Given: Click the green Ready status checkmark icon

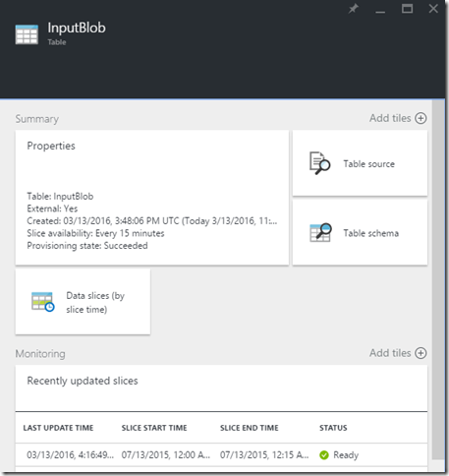Looking at the screenshot, I should (324, 455).
